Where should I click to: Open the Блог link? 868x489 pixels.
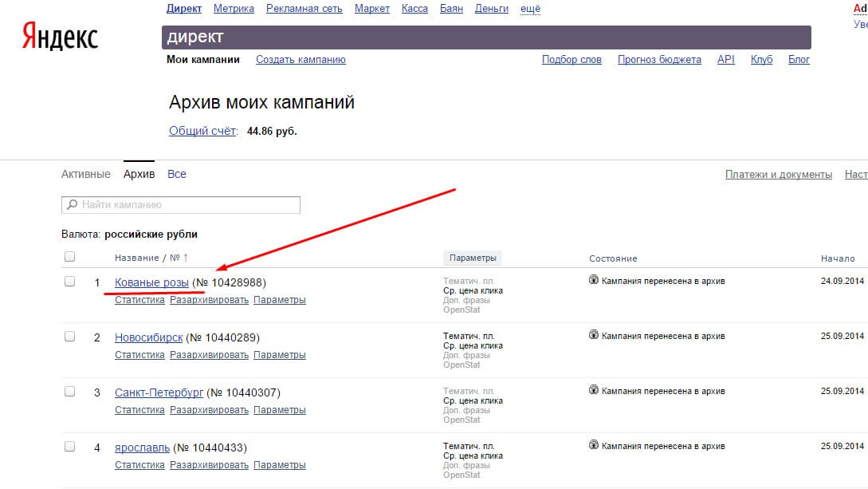click(x=799, y=60)
